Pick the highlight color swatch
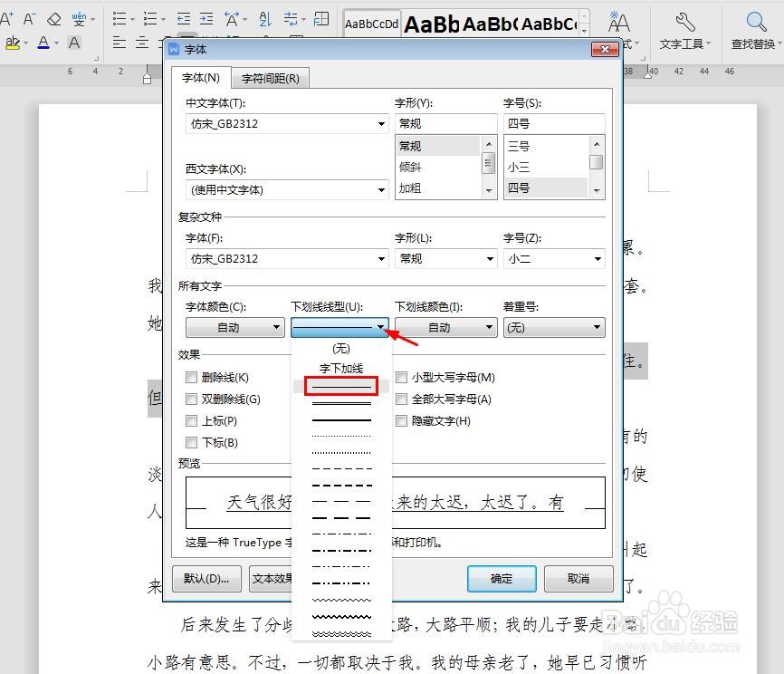 click(13, 43)
